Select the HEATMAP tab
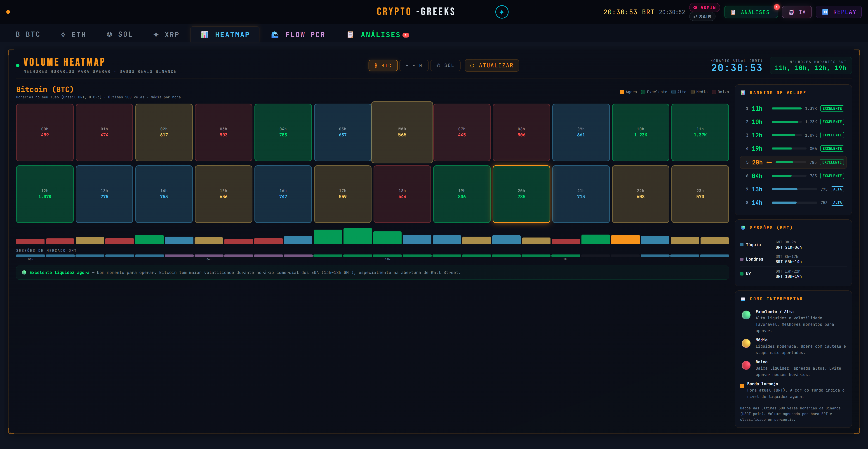This screenshot has height=449, width=868. pyautogui.click(x=225, y=34)
